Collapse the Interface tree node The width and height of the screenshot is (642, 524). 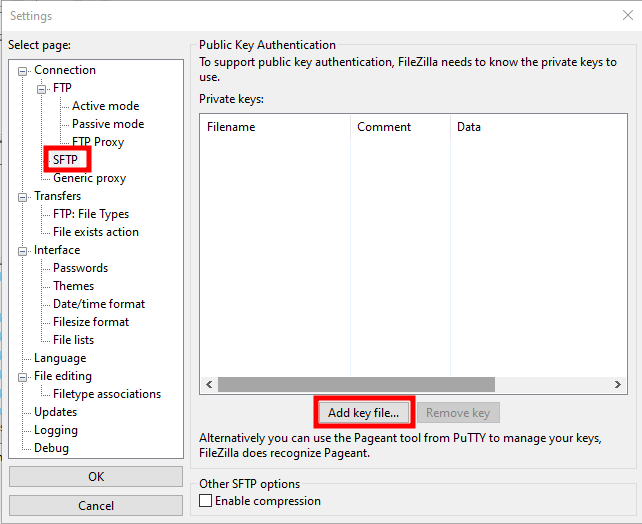[23, 251]
